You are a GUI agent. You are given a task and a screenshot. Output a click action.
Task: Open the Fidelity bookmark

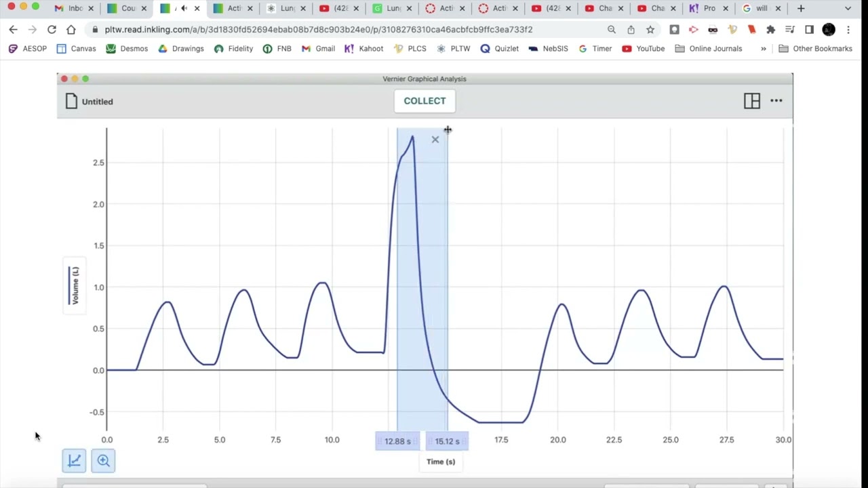[x=233, y=49]
